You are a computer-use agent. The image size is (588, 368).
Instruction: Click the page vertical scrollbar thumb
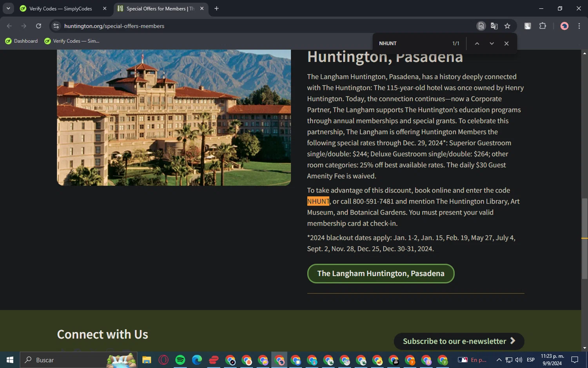click(584, 239)
